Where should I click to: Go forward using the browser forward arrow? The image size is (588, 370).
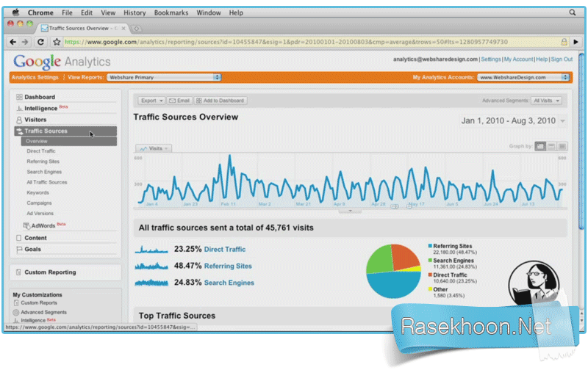[25, 42]
